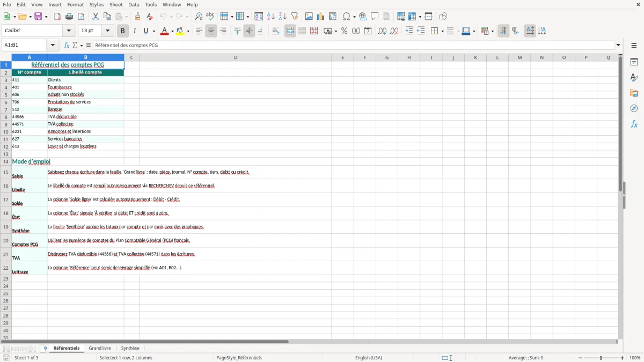Click the zoom slider handle
Screen dimensions: 644x362
(601, 358)
